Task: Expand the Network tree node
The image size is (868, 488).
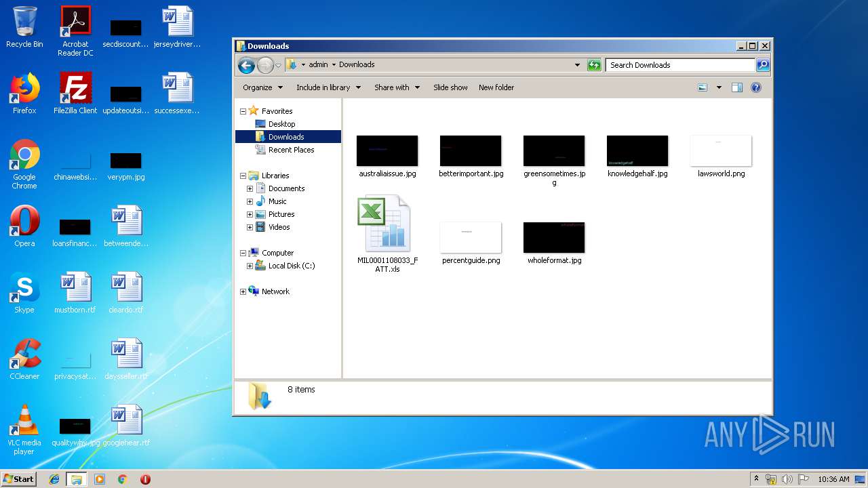Action: pos(243,291)
